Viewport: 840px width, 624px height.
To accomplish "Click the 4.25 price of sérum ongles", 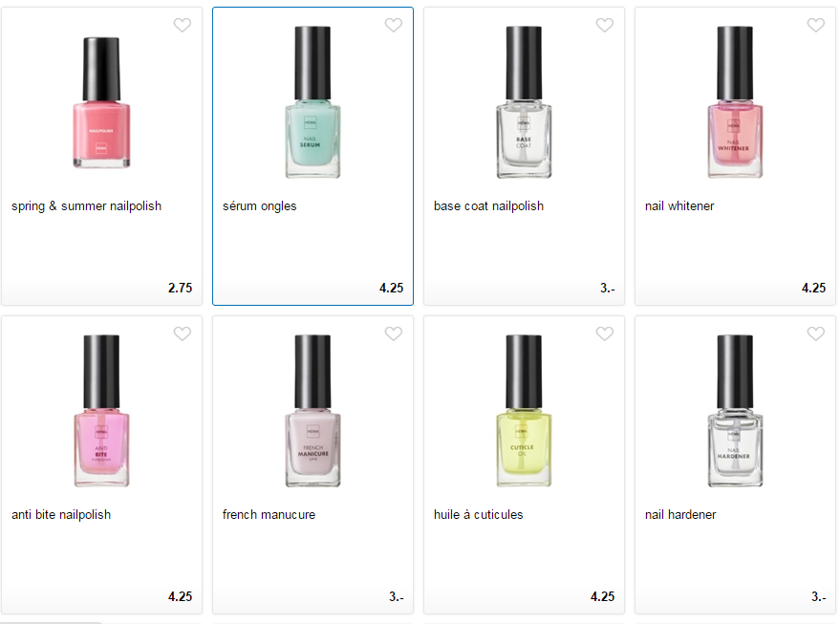I will (391, 289).
